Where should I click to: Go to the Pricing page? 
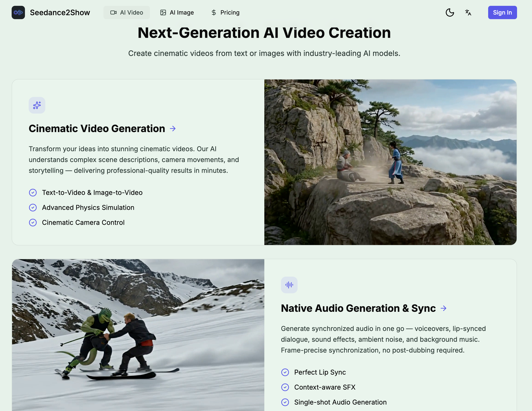pyautogui.click(x=225, y=12)
